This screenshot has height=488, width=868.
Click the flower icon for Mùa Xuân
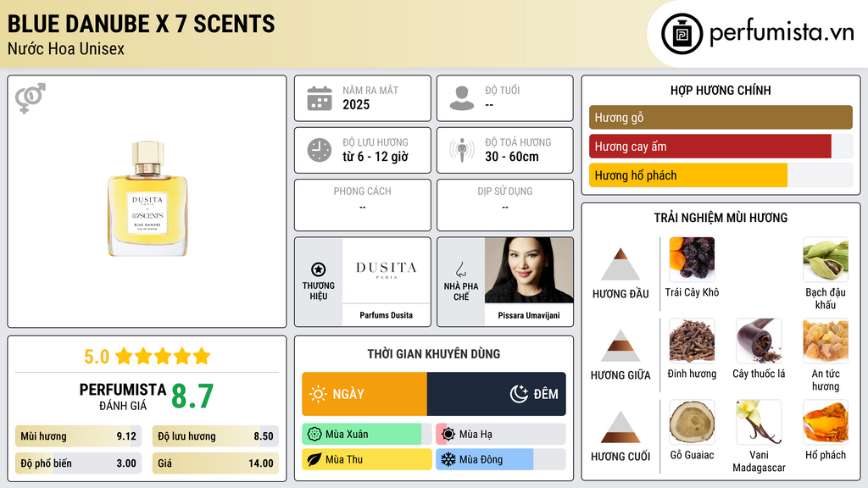pos(314,435)
